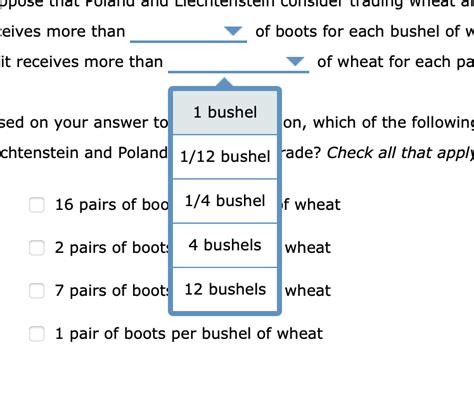
Task: Click the wheat quantity dropdown arrow
Action: [x=295, y=61]
